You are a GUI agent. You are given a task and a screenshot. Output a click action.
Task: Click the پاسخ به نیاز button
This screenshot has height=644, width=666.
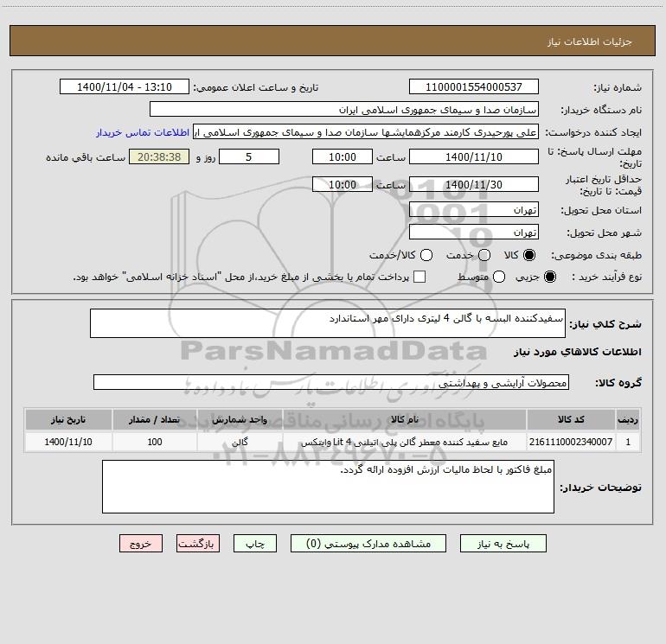point(503,544)
